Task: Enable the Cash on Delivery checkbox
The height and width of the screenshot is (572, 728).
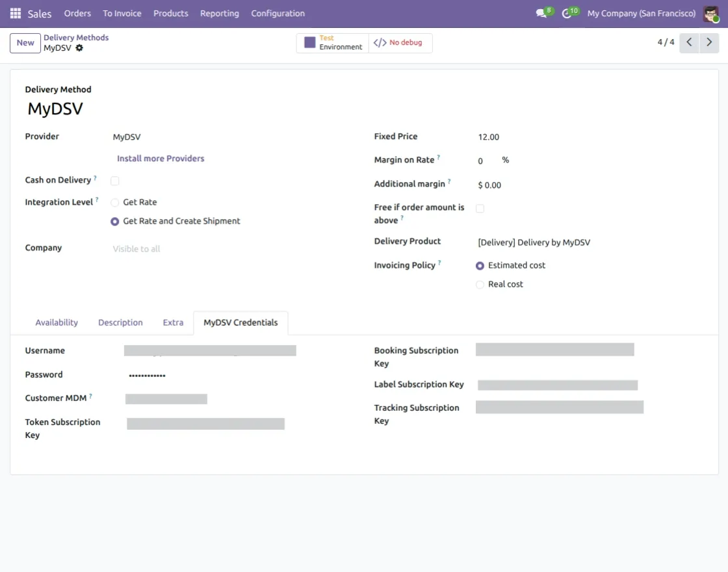Action: click(x=114, y=181)
